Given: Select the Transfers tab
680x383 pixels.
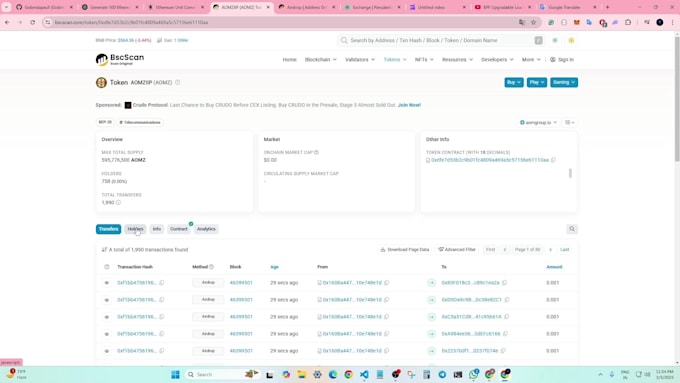Looking at the screenshot, I should (x=108, y=229).
